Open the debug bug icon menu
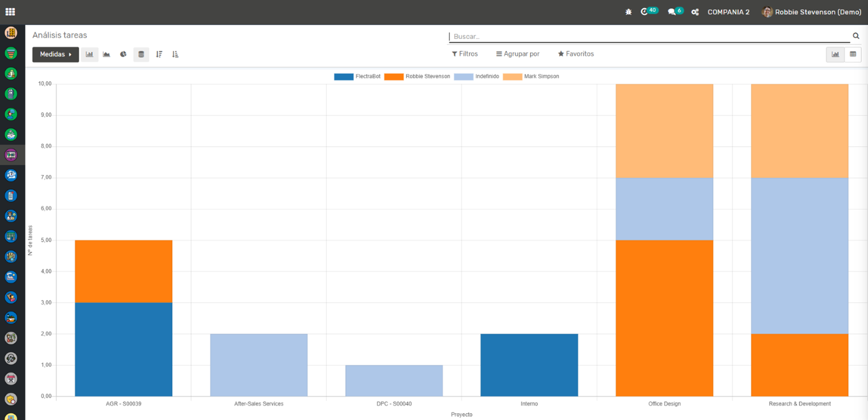 [x=628, y=11]
